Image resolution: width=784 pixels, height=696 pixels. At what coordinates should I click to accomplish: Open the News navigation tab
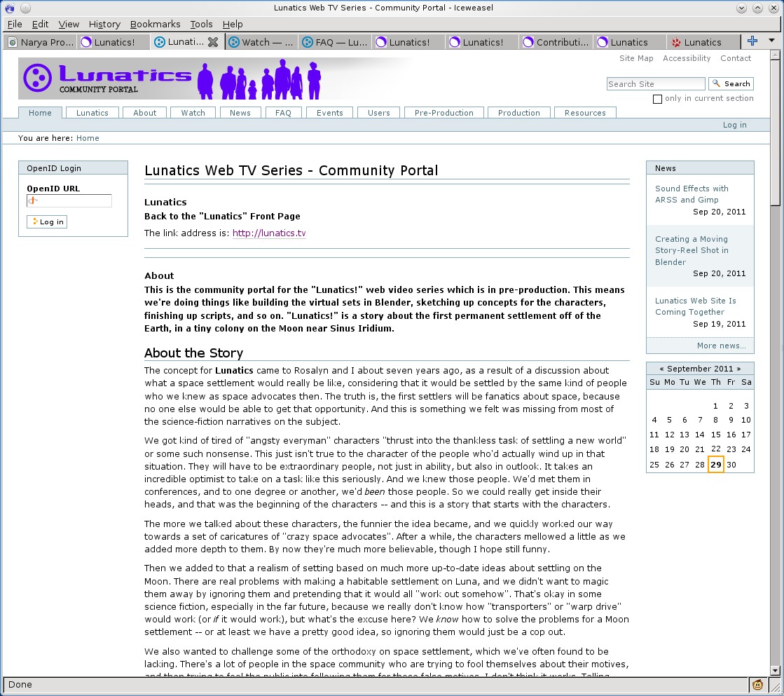[x=240, y=113]
